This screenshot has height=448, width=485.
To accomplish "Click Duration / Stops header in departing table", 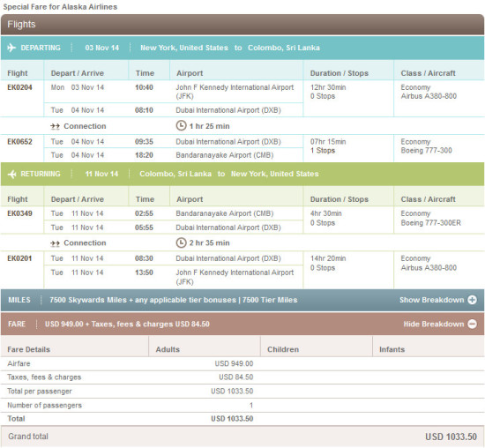I will pyautogui.click(x=339, y=73).
